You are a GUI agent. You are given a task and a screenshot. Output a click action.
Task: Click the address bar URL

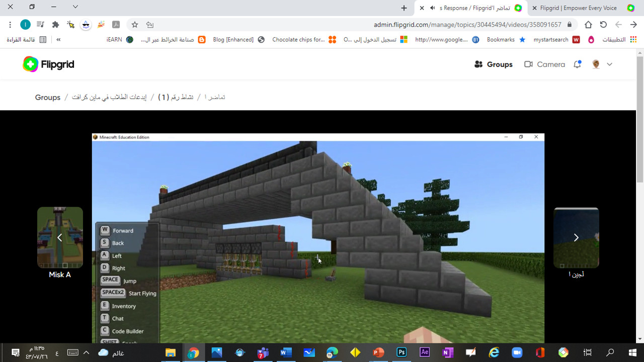pyautogui.click(x=467, y=25)
